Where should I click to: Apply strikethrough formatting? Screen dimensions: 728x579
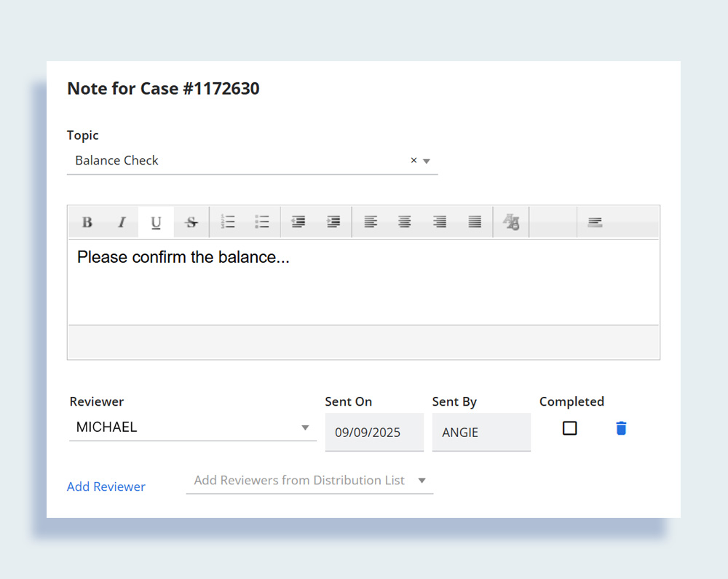click(191, 223)
